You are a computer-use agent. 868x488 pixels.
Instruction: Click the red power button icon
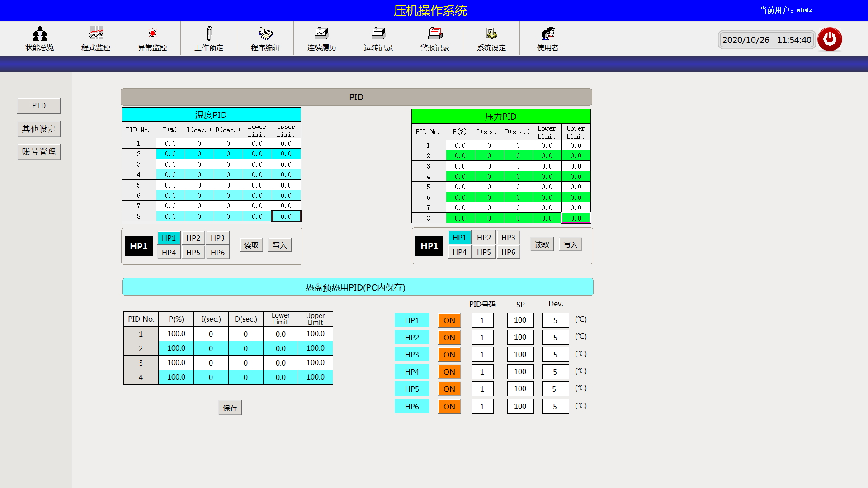(x=830, y=39)
